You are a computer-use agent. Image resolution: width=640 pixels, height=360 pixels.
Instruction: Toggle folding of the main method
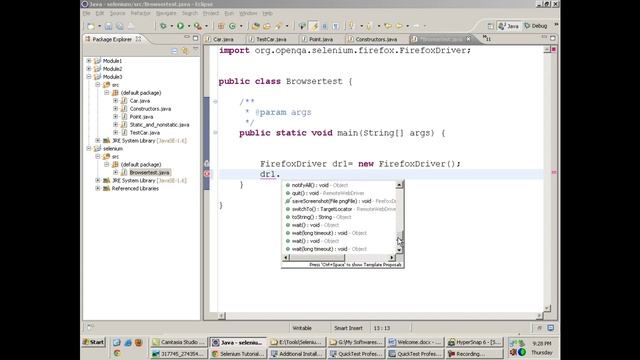[x=215, y=133]
